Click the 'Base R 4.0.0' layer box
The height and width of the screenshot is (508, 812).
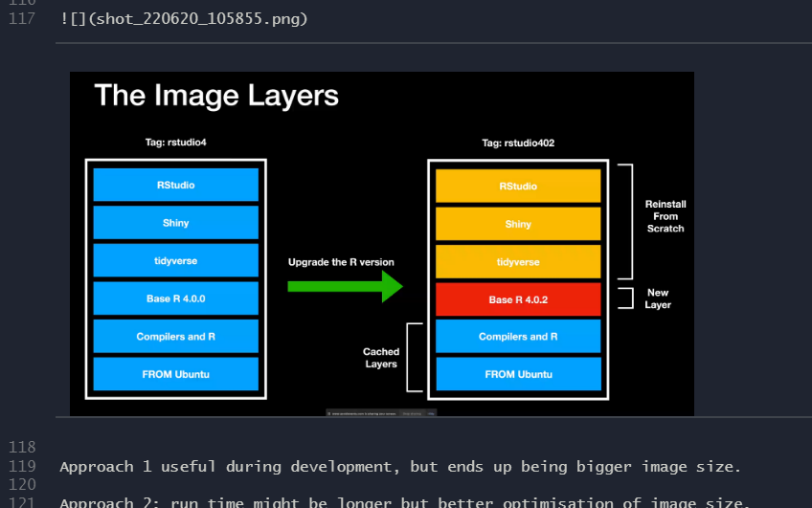(175, 298)
